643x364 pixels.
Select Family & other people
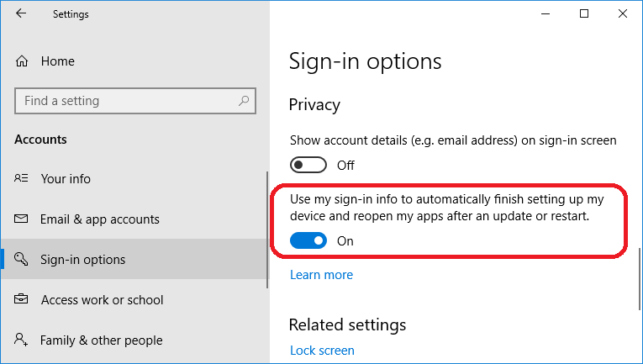click(x=102, y=340)
